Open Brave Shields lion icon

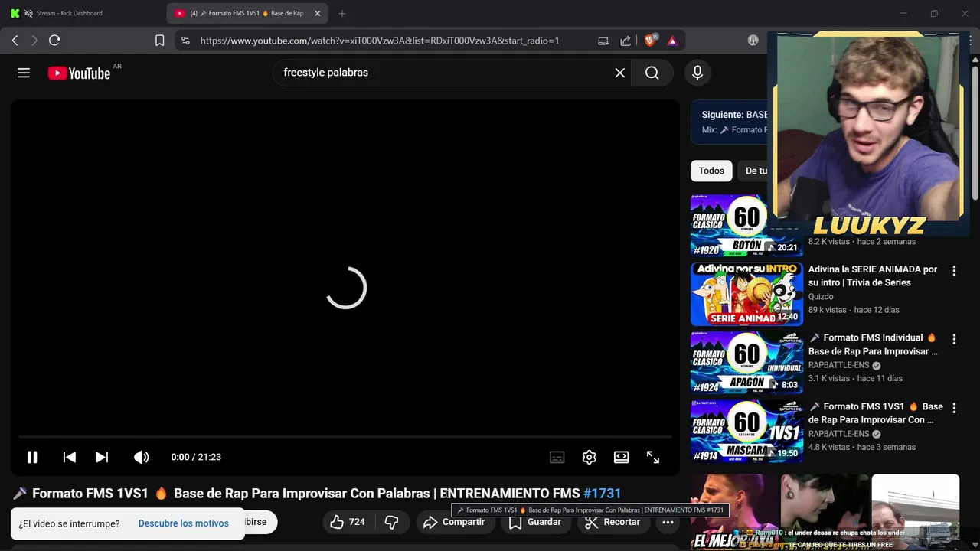(x=650, y=41)
